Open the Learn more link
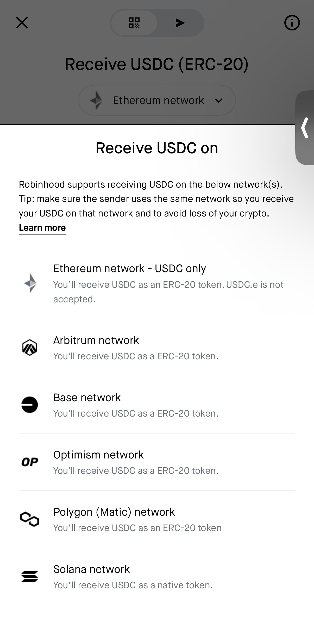Image resolution: width=314 pixels, height=644 pixels. click(42, 228)
